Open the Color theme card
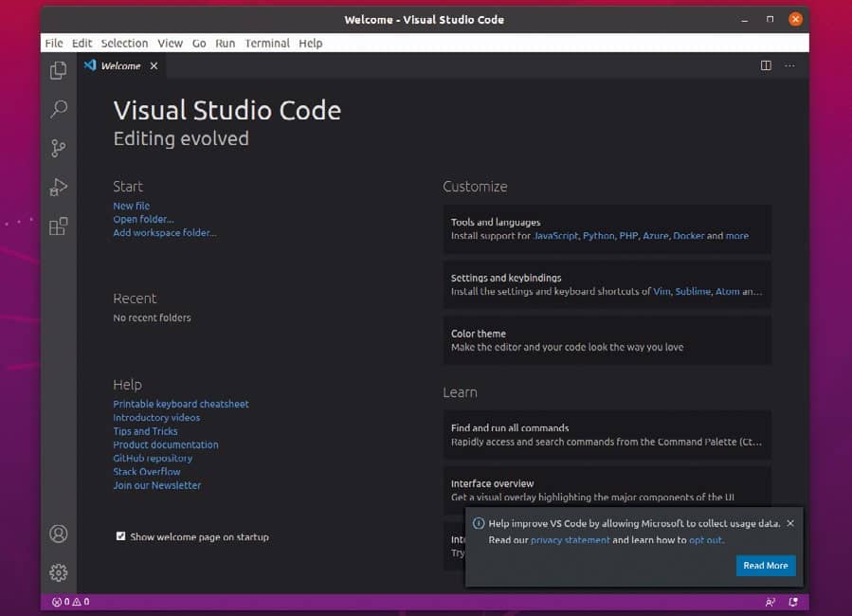852x616 pixels. click(x=607, y=340)
